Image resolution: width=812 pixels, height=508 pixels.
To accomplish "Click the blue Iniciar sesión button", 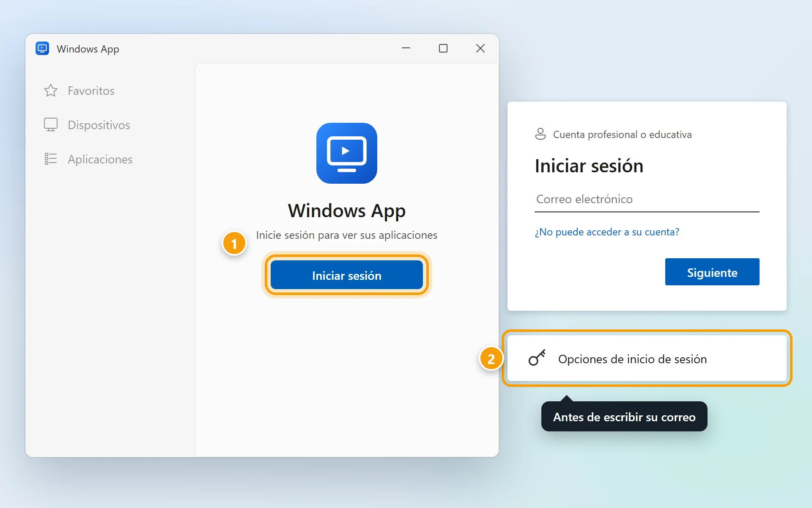I will click(347, 276).
